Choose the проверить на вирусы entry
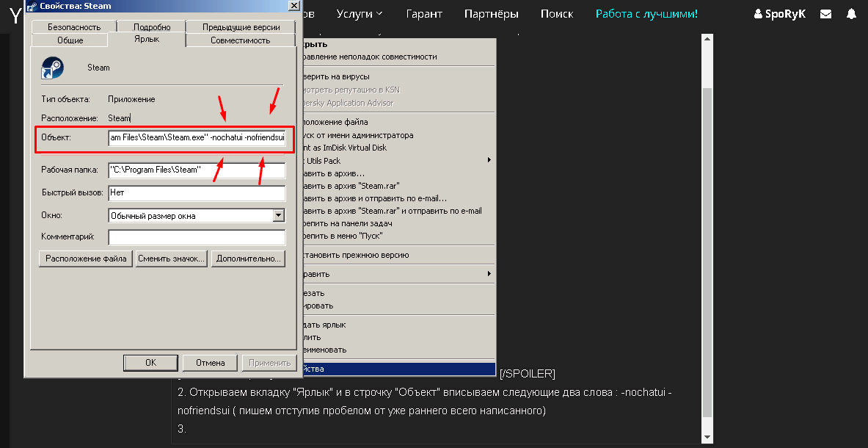The image size is (868, 448). [x=398, y=76]
